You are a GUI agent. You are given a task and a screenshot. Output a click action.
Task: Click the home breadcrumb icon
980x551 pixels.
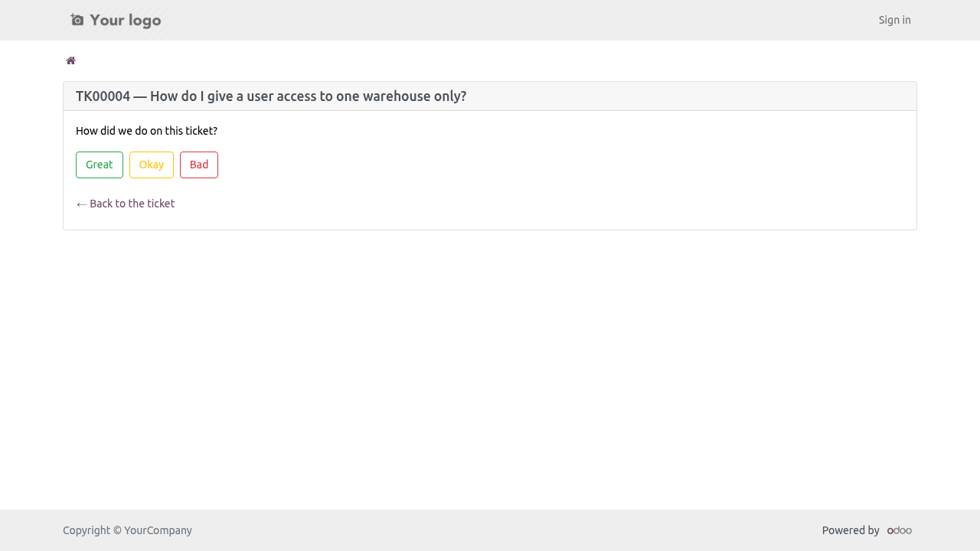(x=70, y=61)
